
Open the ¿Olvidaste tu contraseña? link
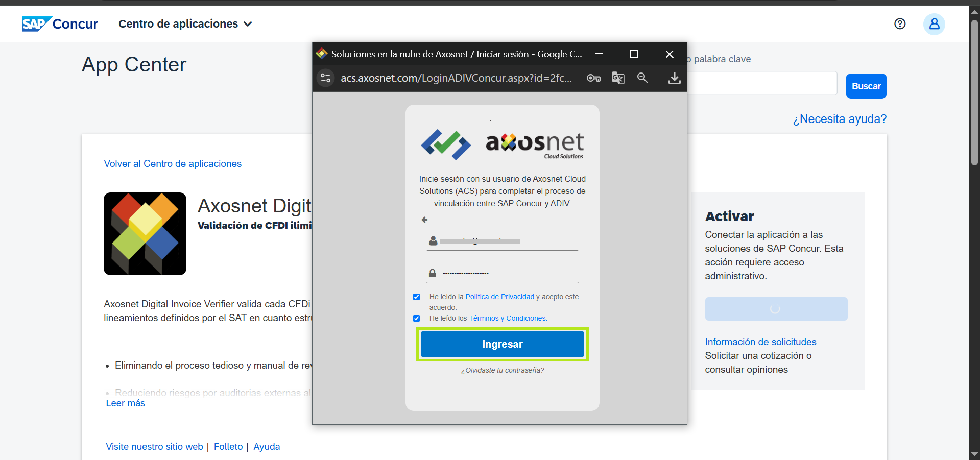coord(503,370)
